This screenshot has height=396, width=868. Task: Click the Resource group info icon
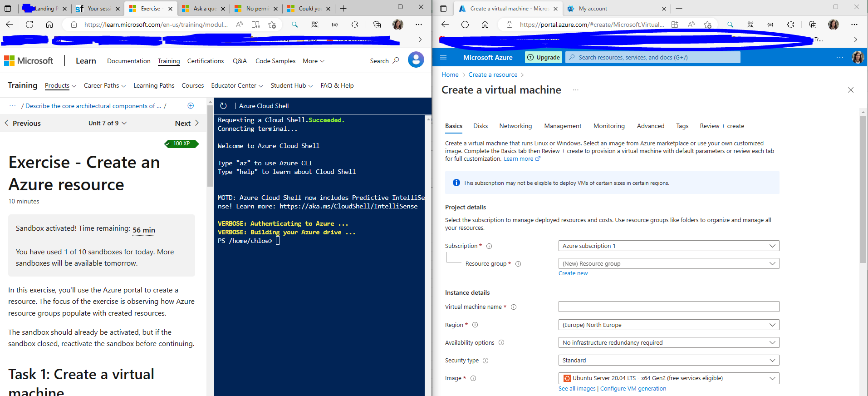coord(518,264)
